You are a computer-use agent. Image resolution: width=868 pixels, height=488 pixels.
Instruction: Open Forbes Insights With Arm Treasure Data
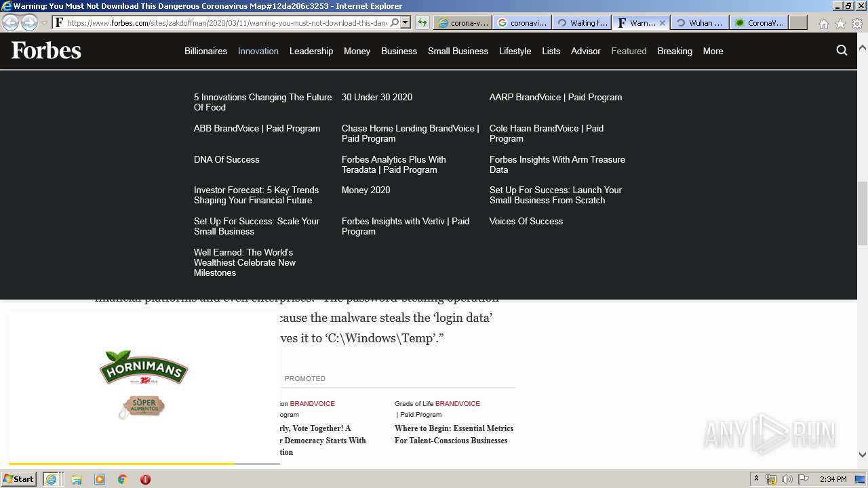(557, 165)
